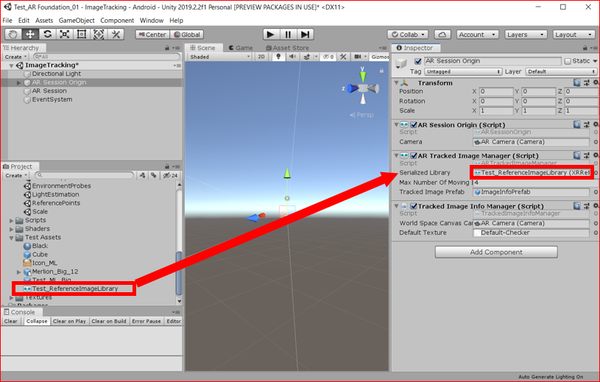The width and height of the screenshot is (600, 382).
Task: Toggle scene audio speaker icon
Action: pyautogui.click(x=292, y=57)
